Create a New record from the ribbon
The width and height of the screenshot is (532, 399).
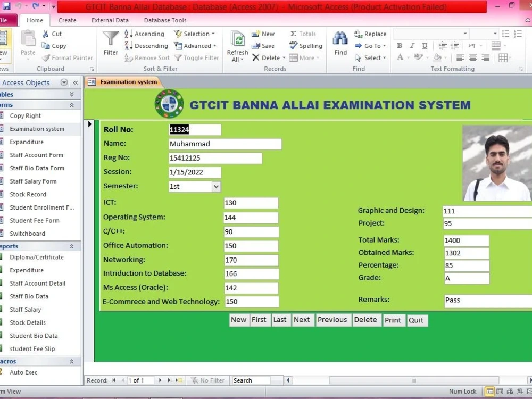coord(263,34)
